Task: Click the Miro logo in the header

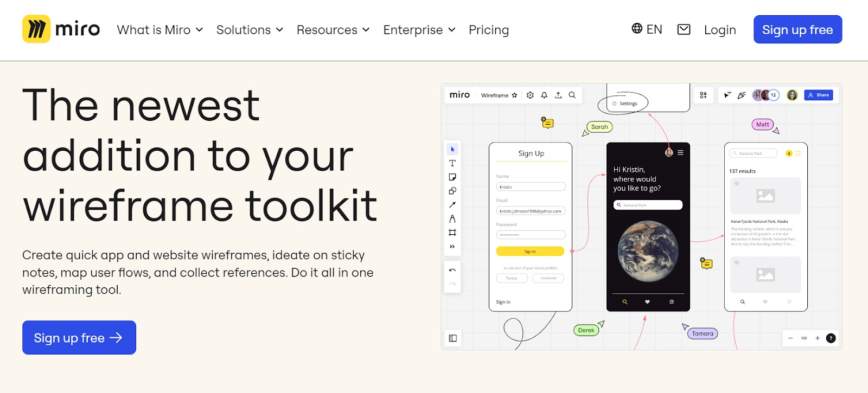Action: [x=61, y=29]
